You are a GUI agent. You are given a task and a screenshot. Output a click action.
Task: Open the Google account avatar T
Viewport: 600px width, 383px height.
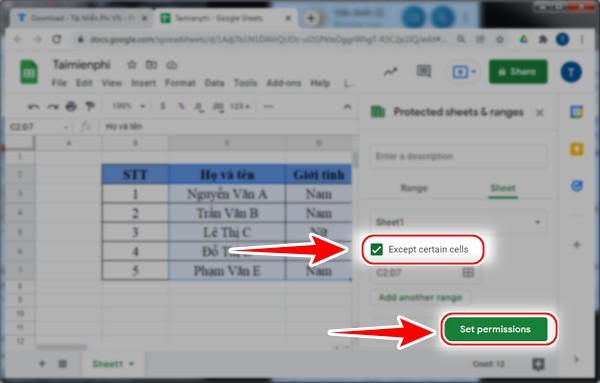point(571,72)
